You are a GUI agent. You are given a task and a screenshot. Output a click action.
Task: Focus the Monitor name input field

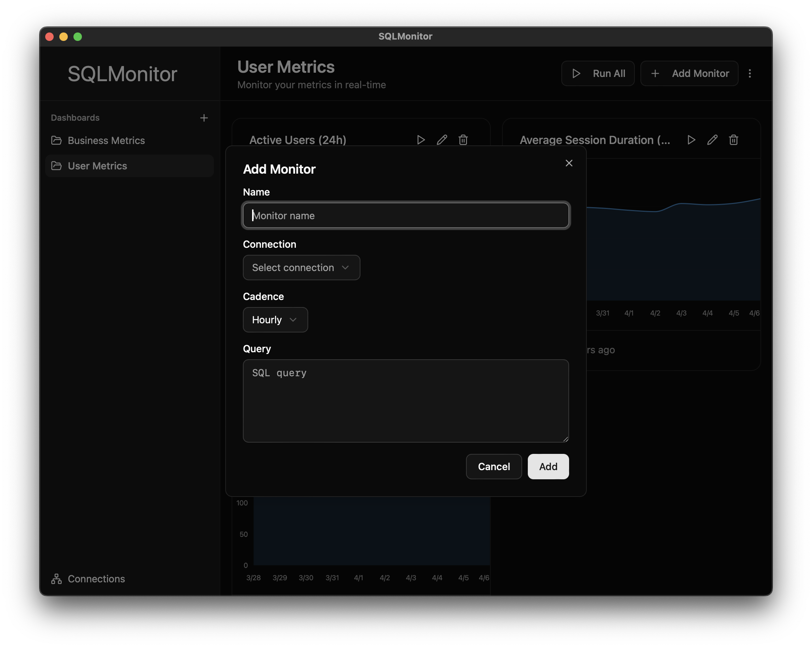[406, 215]
